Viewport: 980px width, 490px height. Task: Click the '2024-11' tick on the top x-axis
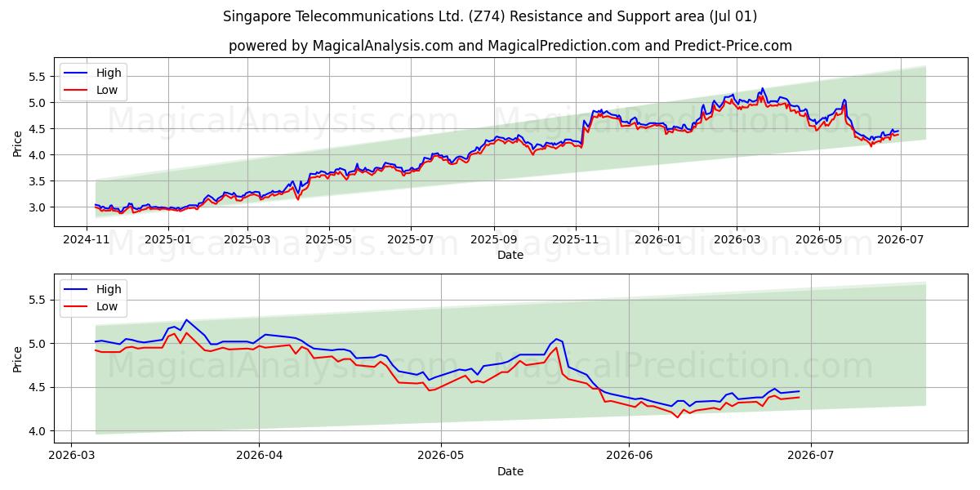point(87,240)
